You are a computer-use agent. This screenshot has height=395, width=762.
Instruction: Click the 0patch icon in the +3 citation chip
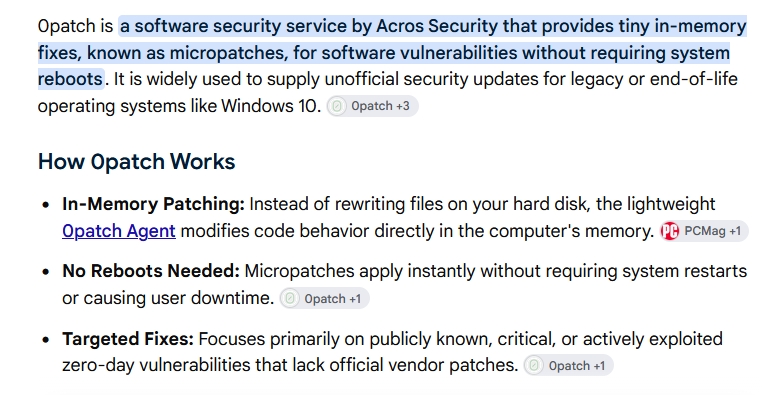coord(337,106)
